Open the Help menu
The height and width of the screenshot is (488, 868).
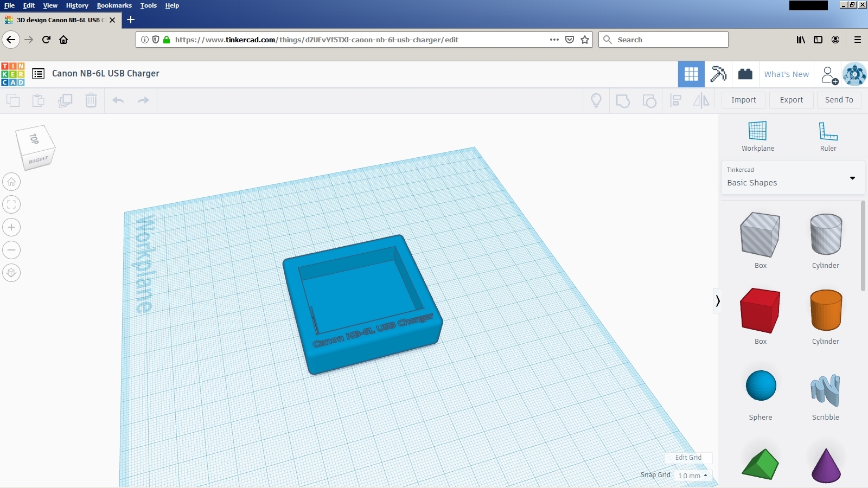[x=172, y=5]
